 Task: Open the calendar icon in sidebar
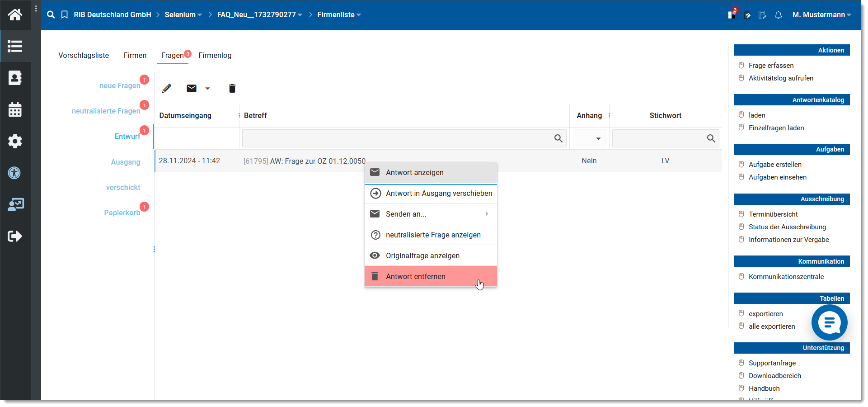(15, 109)
